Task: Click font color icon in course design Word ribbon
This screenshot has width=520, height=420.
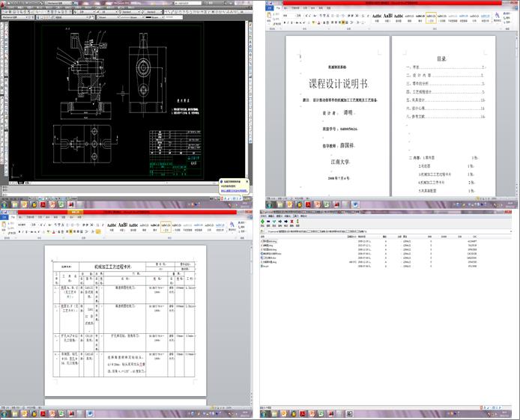Action: tap(318, 22)
